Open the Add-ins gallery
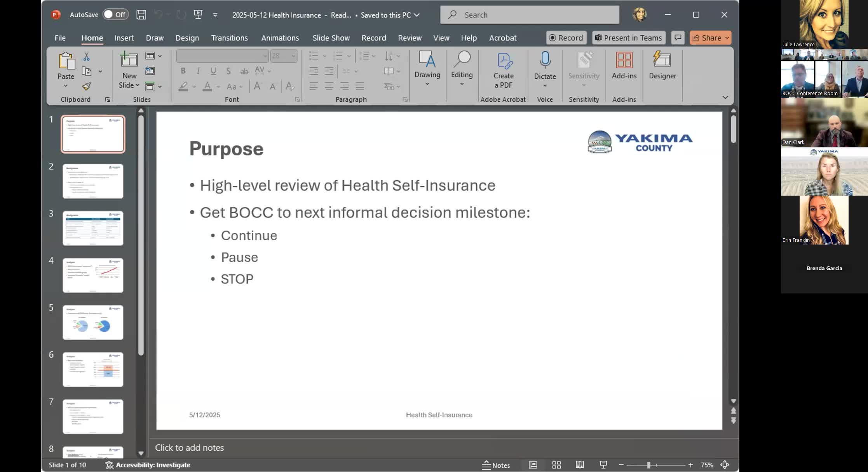 coord(624,65)
